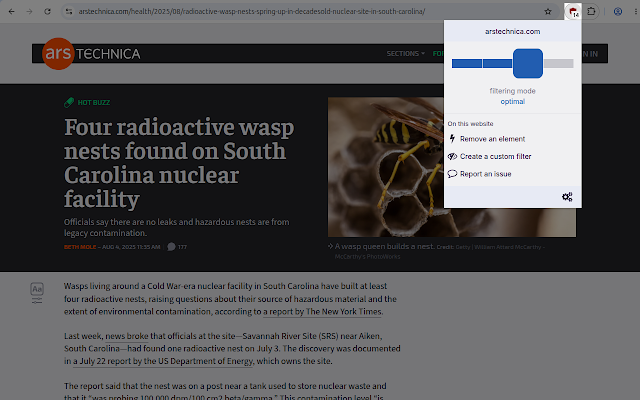Screen dimensions: 640x400
Task: Open author link BETH MOLE
Action: click(x=80, y=247)
